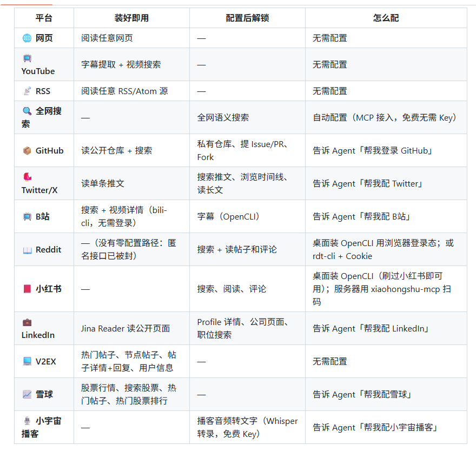476x451 pixels.
Task: Click the Reddit platform name
Action: coord(48,249)
